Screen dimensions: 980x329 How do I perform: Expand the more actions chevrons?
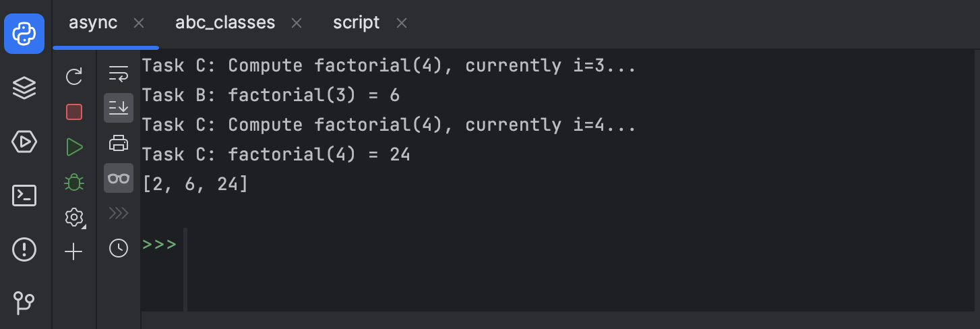[x=119, y=213]
